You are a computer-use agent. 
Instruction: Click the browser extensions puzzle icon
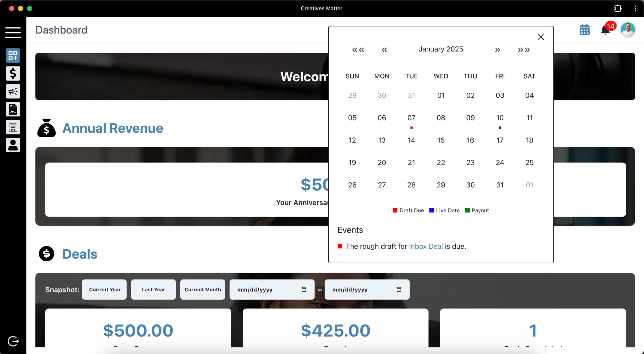618,9
